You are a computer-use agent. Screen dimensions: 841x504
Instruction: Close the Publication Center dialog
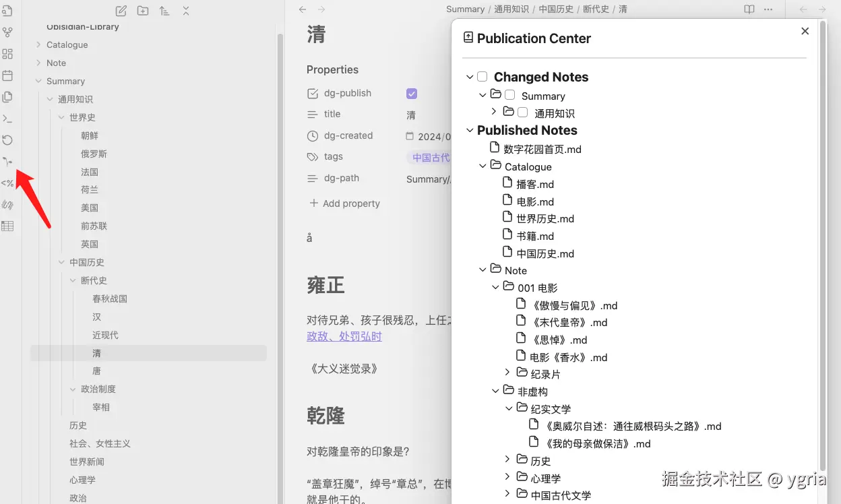coord(805,31)
